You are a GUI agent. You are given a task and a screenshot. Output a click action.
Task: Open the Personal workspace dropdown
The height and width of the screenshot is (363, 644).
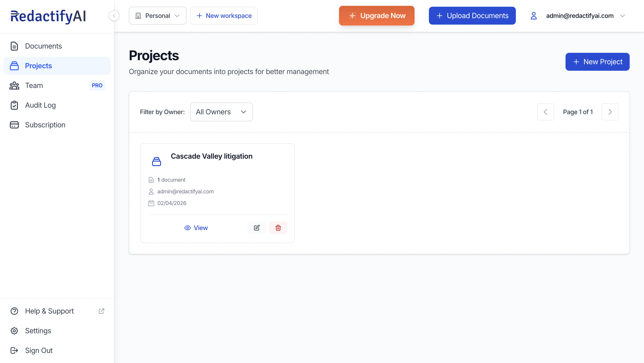[x=157, y=15]
